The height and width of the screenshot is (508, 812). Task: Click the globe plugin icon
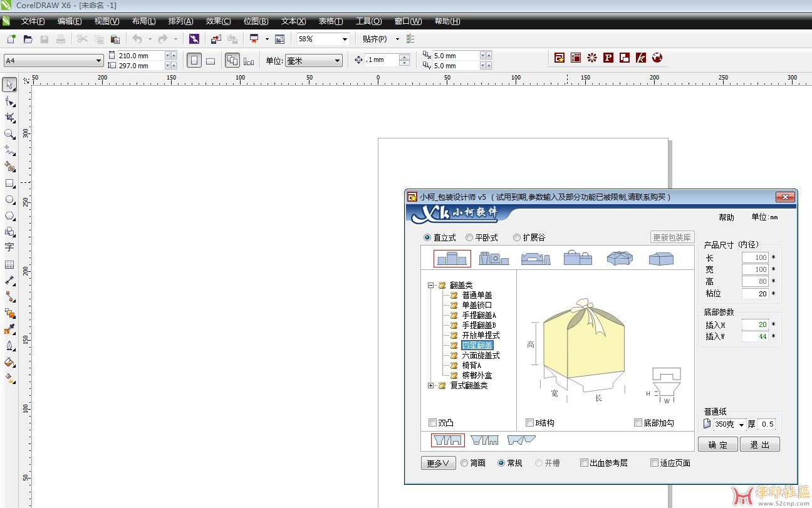657,58
